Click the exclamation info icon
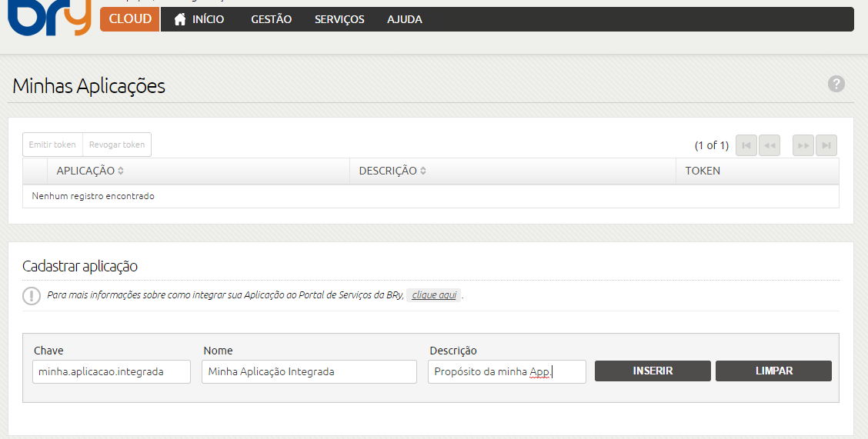Image resolution: width=868 pixels, height=439 pixels. pos(32,295)
